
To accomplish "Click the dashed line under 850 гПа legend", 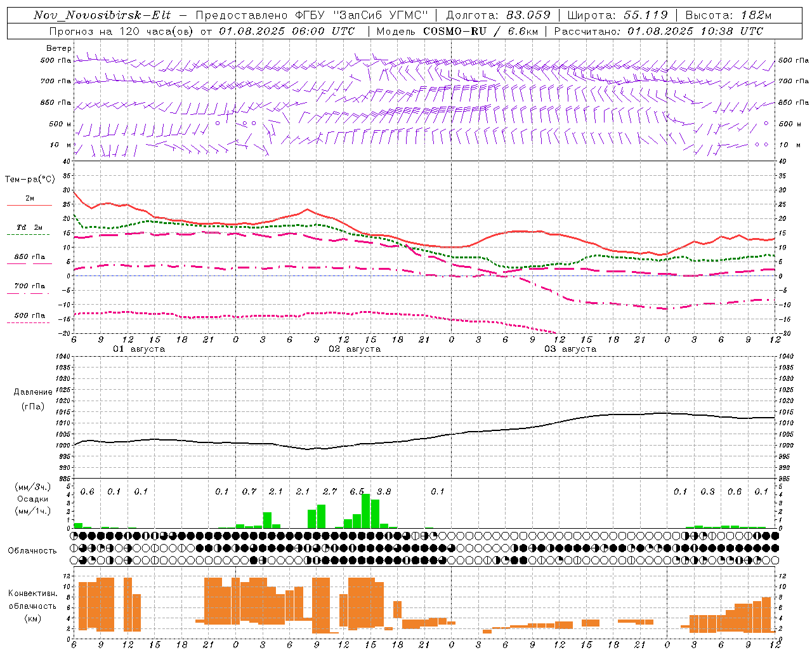I will pos(28,263).
